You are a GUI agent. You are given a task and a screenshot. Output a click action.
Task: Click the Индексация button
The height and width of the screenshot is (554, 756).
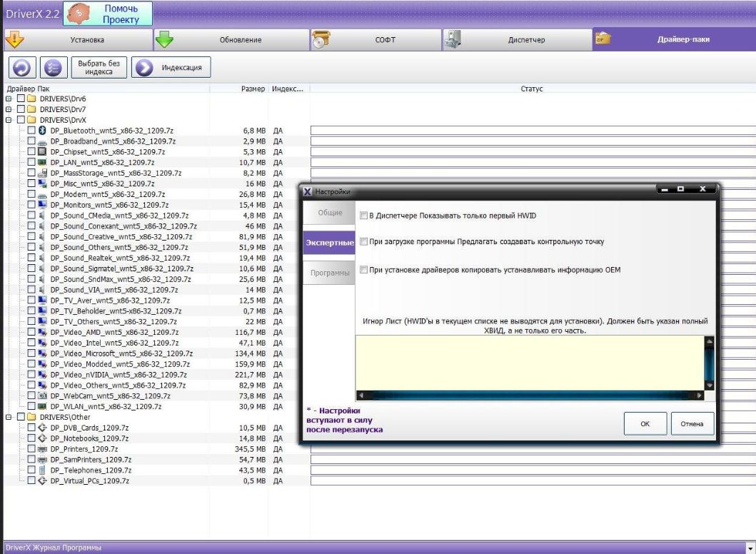pos(172,69)
